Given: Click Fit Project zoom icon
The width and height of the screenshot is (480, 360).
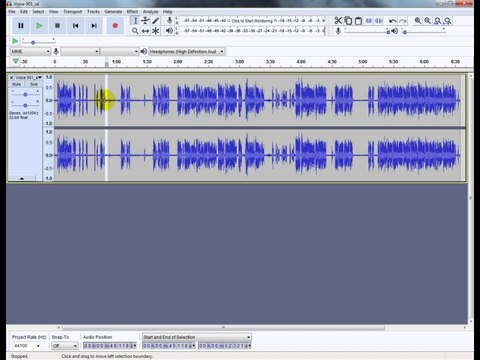Looking at the screenshot, I should (x=448, y=21).
